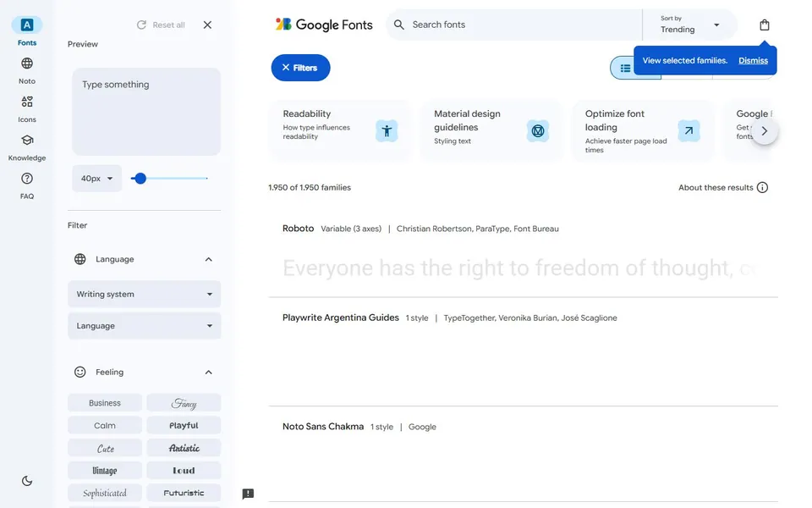Click the search magnifier icon
812x508 pixels.
pos(398,25)
